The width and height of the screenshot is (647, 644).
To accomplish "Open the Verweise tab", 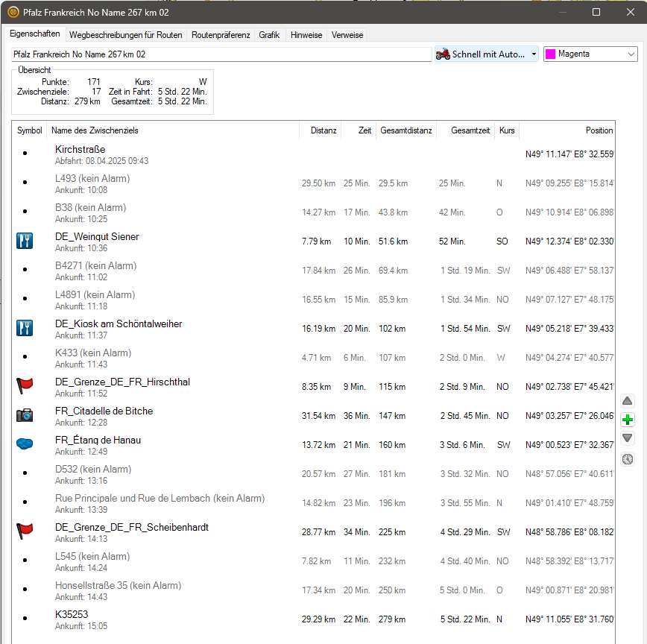I will point(347,35).
